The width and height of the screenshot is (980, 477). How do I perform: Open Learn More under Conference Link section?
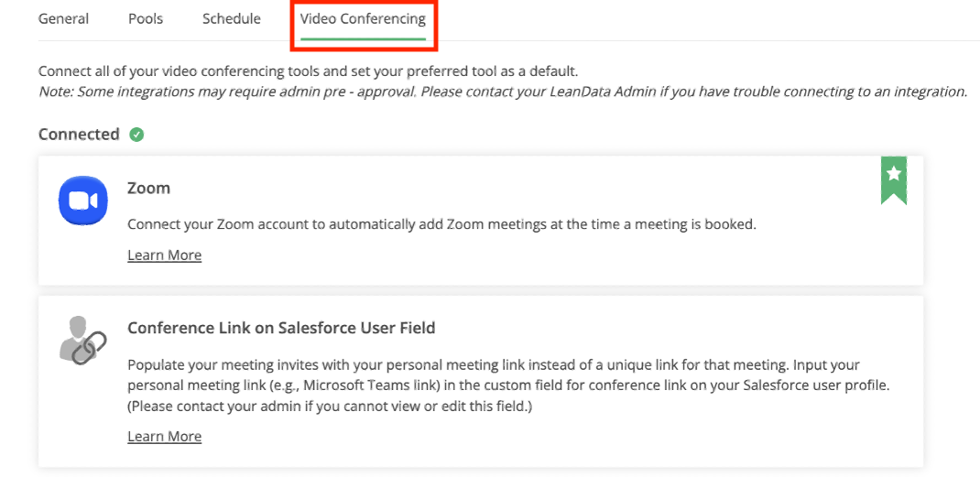coord(164,437)
